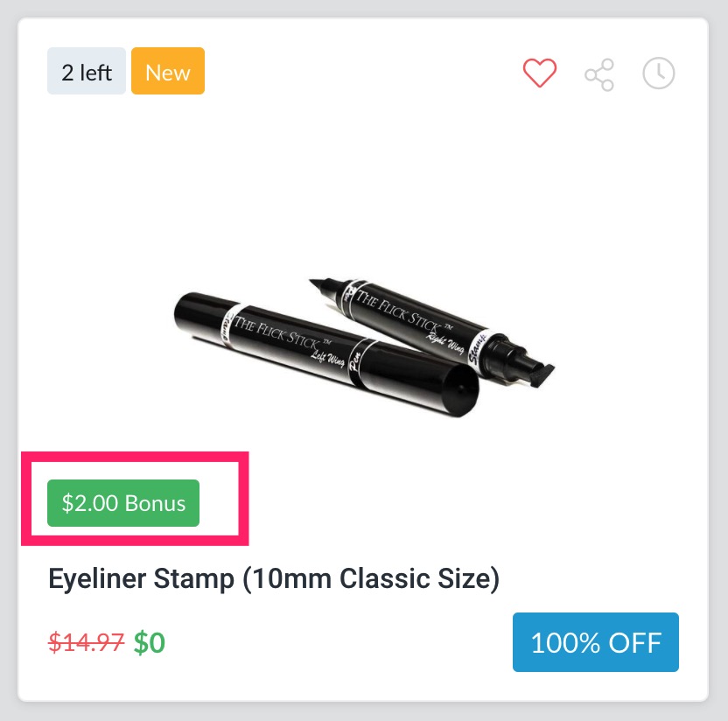The height and width of the screenshot is (721, 728).
Task: Click the green $0 price text
Action: (x=147, y=643)
